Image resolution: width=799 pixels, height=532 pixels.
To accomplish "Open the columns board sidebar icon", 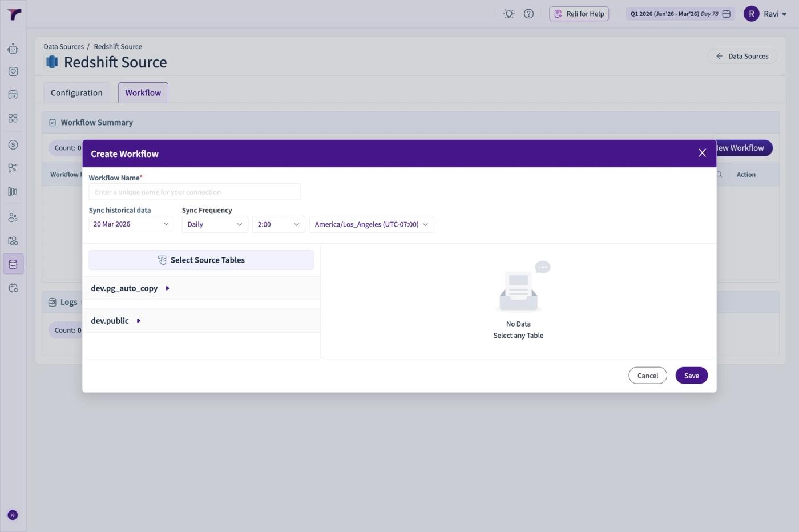I will 13,192.
